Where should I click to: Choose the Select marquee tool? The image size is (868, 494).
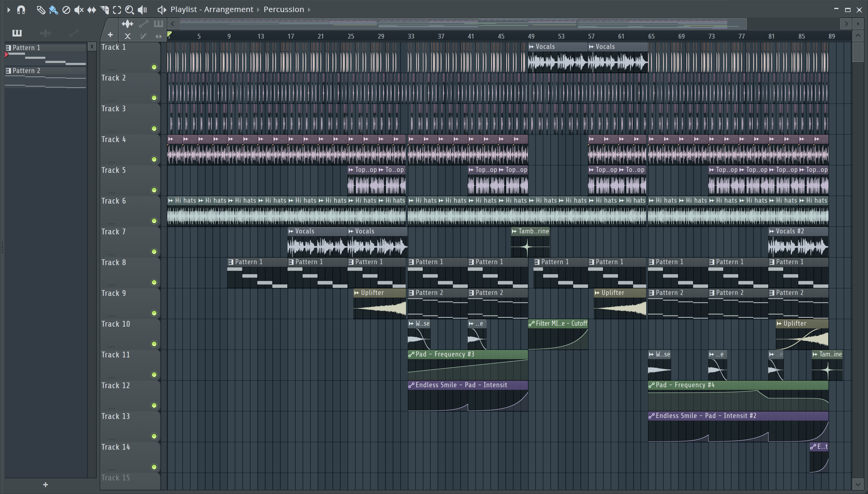pyautogui.click(x=117, y=10)
